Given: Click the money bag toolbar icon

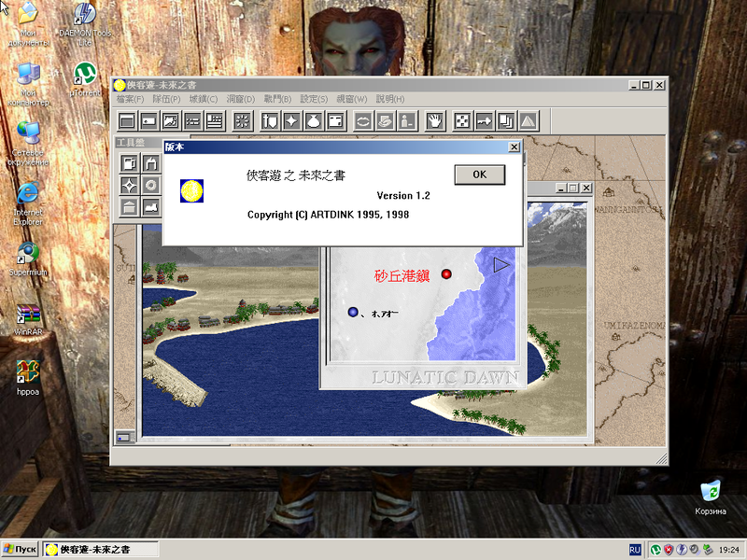Looking at the screenshot, I should coord(314,121).
